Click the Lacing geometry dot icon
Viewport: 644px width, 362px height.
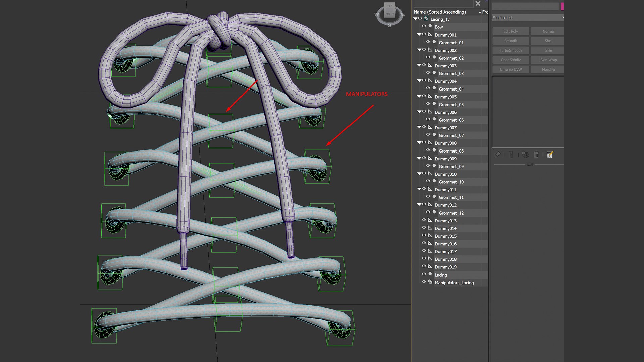coord(430,274)
